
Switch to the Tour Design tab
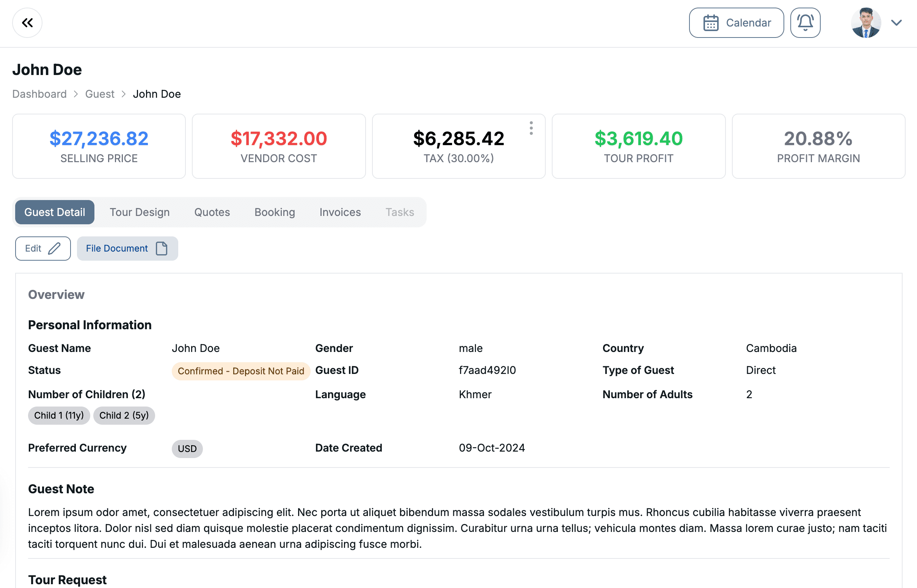point(139,211)
